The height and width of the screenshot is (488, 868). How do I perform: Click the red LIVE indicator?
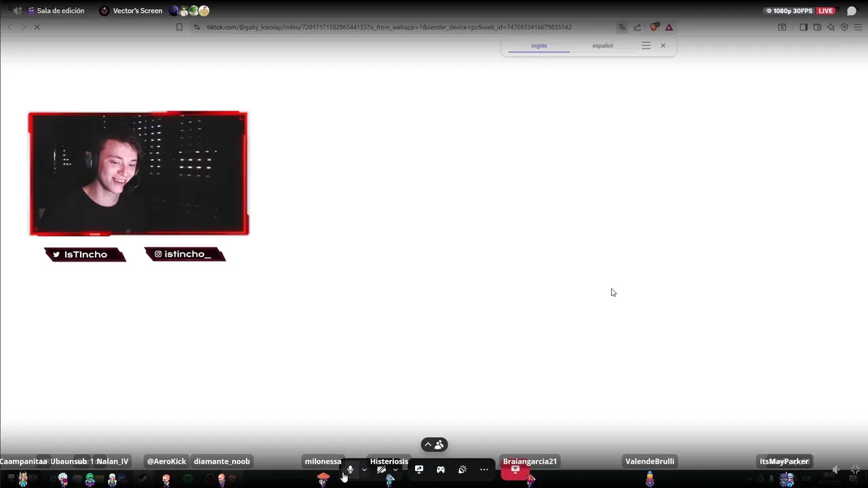825,11
